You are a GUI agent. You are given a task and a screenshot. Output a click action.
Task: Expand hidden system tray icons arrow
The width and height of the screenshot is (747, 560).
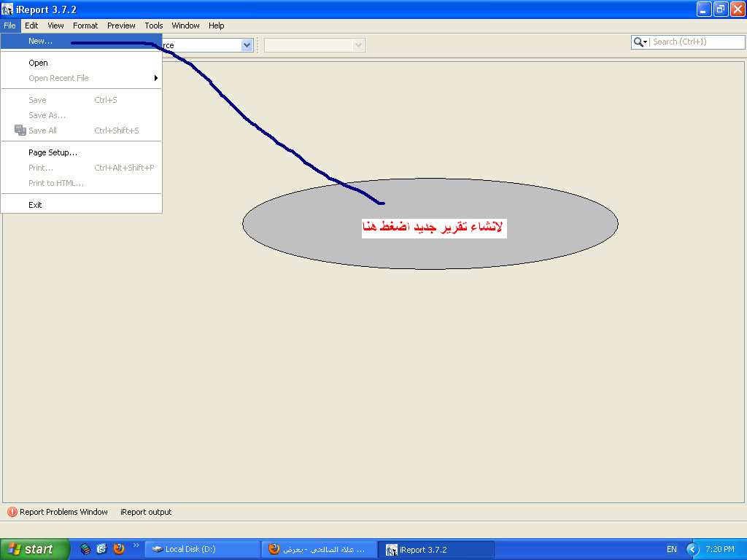(x=692, y=550)
